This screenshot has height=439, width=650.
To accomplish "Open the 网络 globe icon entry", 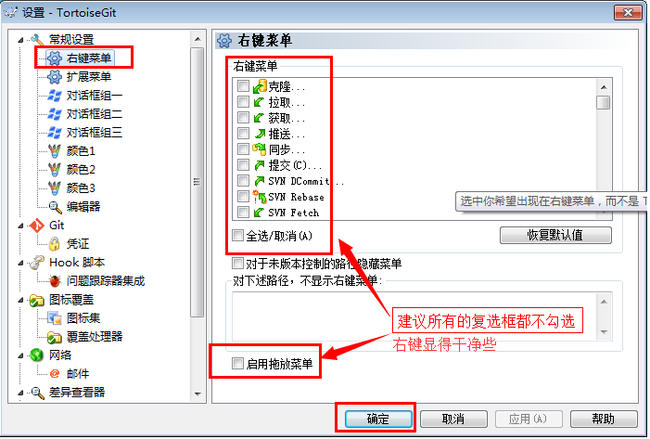I will (x=36, y=355).
